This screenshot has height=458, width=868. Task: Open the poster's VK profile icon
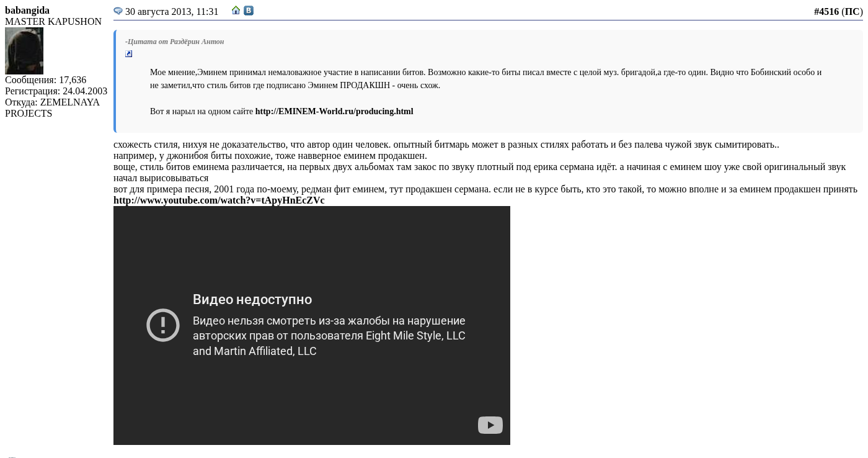tap(249, 11)
